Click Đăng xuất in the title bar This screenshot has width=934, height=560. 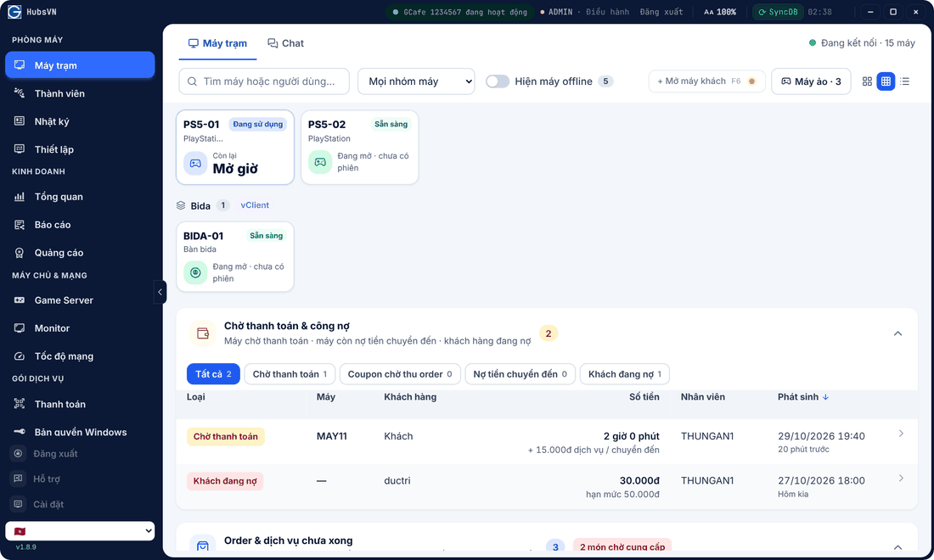pyautogui.click(x=661, y=12)
